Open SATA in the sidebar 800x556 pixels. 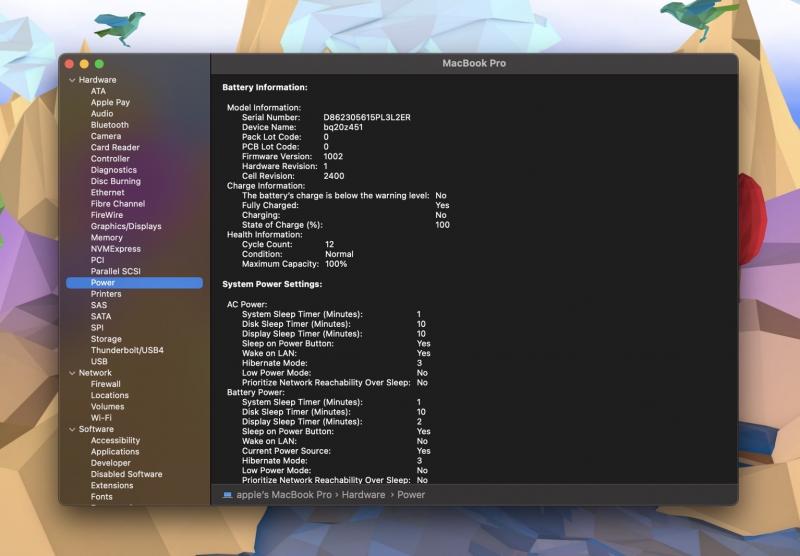101,316
